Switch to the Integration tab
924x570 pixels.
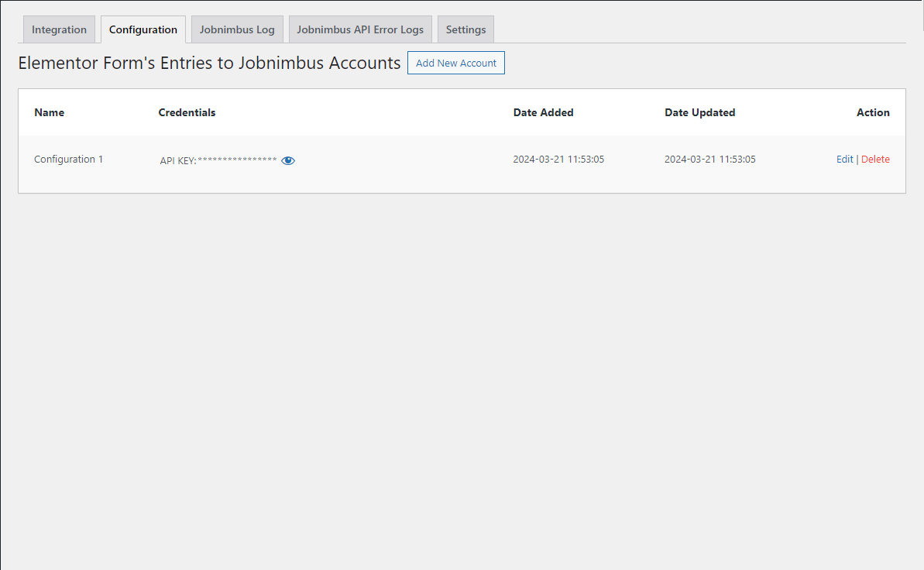coord(59,29)
